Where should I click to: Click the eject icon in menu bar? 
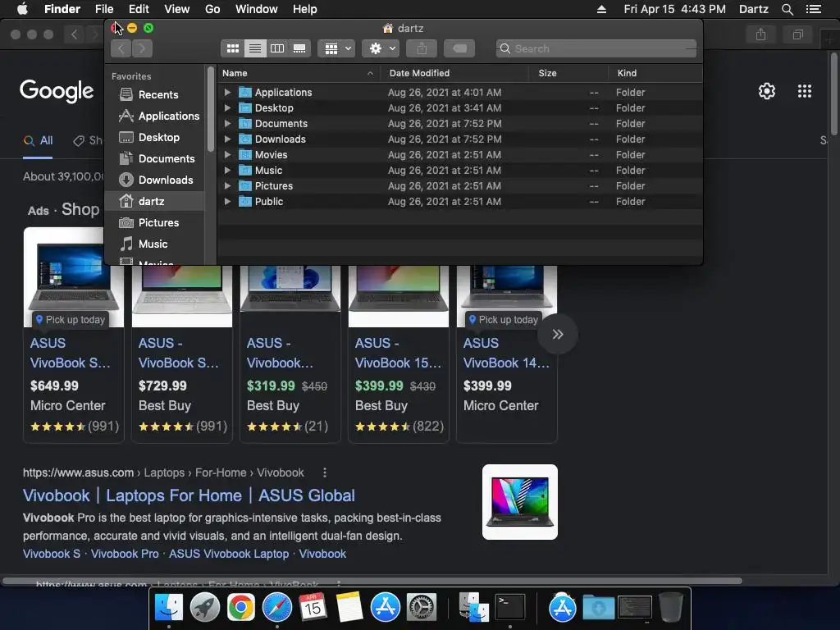pos(601,9)
